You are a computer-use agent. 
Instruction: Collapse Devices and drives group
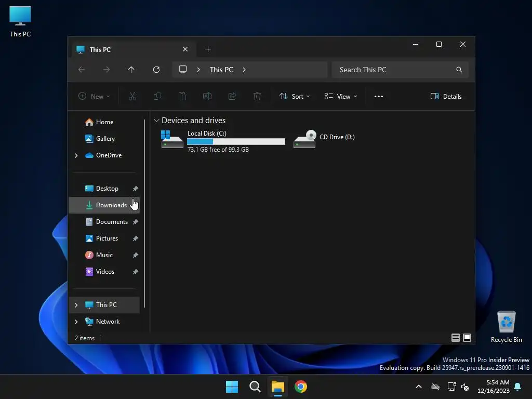[156, 121]
